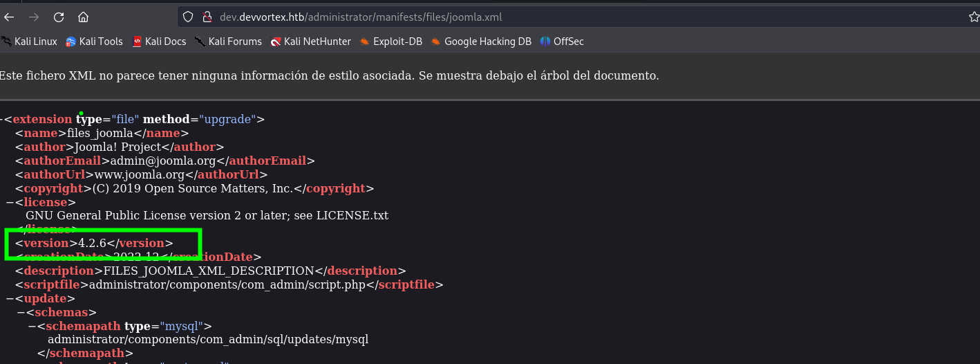Open the Kali Forums bookmark
This screenshot has width=980, height=364.
pos(228,42)
